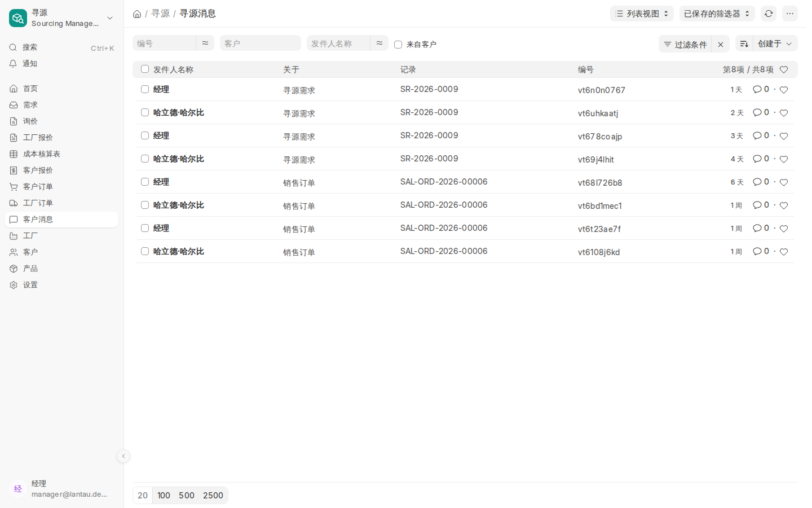Collapse the sidebar with the arrow button

click(123, 456)
